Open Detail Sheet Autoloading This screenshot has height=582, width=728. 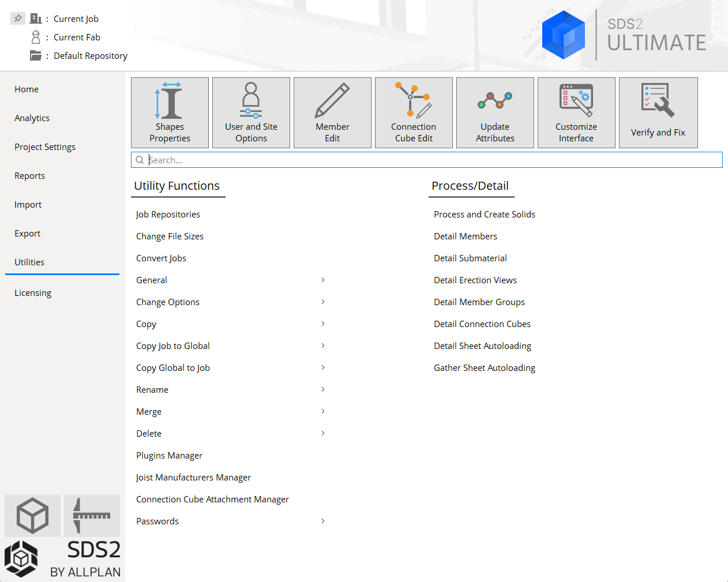pos(482,346)
